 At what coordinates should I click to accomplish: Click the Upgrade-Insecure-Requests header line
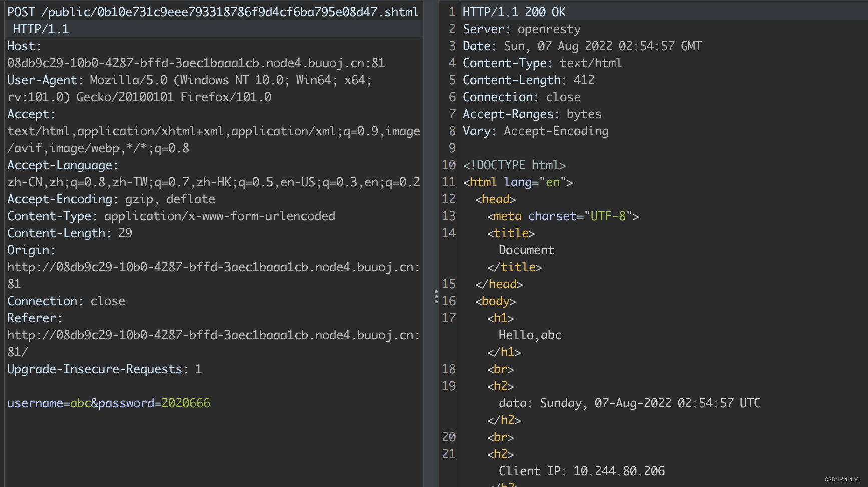point(104,369)
